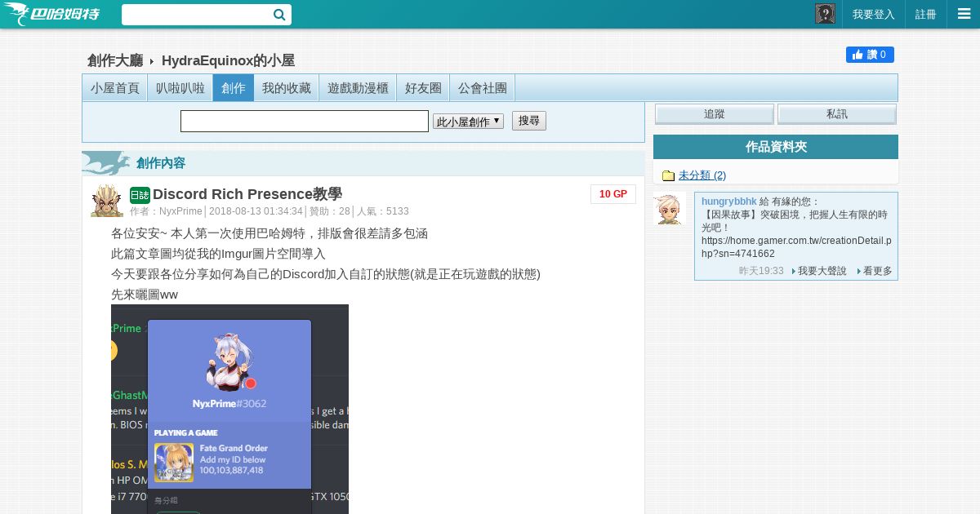This screenshot has width=980, height=514.
Task: Click hungrybbhk's avatar image
Action: coord(669,209)
